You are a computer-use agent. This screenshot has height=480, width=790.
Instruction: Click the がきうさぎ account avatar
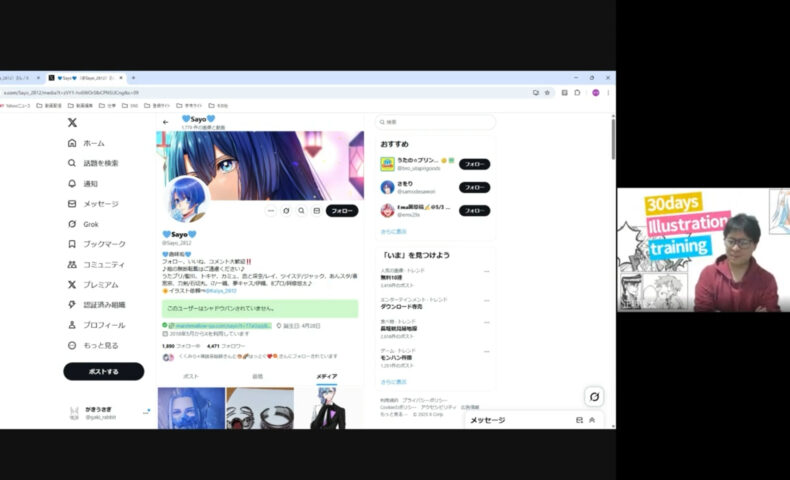[74, 413]
